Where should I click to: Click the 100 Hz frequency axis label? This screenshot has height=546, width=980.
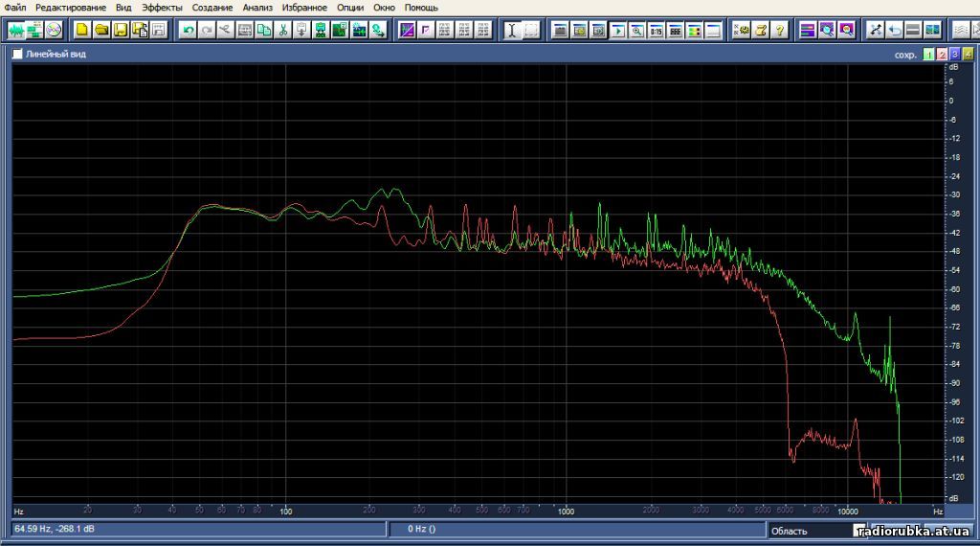285,512
